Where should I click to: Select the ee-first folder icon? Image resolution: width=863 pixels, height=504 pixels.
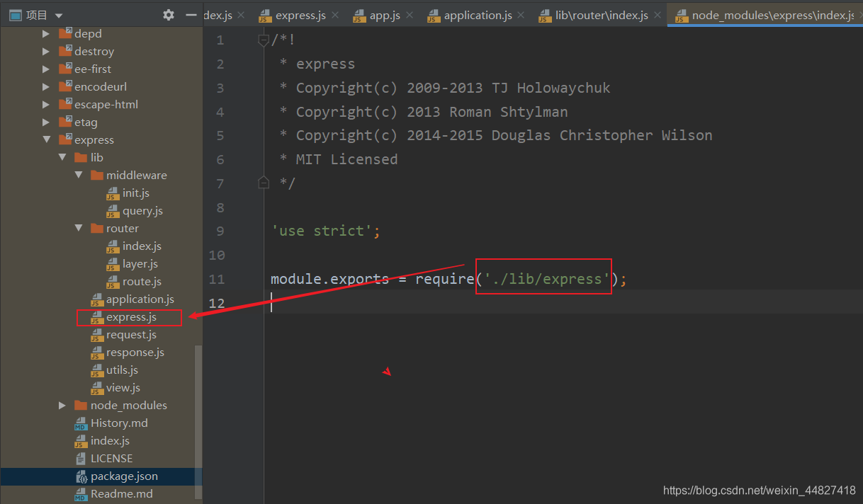[x=65, y=68]
